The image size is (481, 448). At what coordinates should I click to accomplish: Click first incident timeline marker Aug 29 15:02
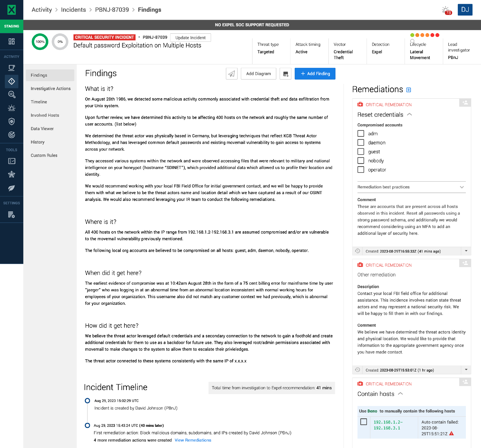tap(87, 401)
